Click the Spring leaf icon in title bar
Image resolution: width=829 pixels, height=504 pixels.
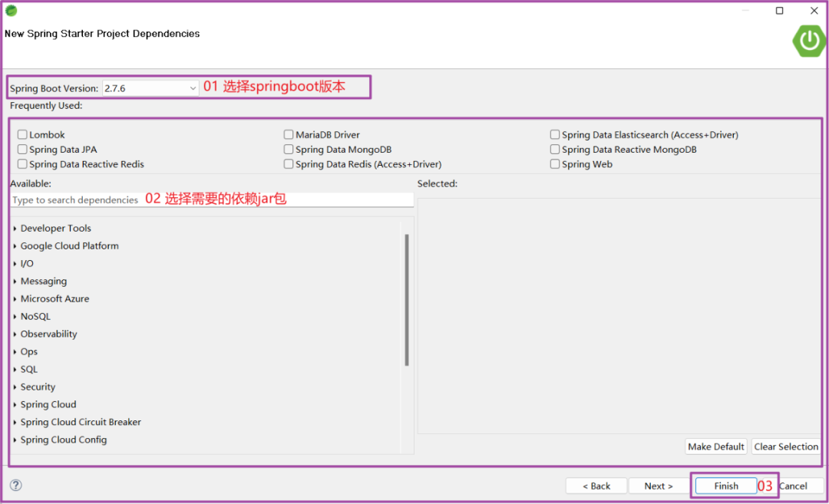(11, 10)
